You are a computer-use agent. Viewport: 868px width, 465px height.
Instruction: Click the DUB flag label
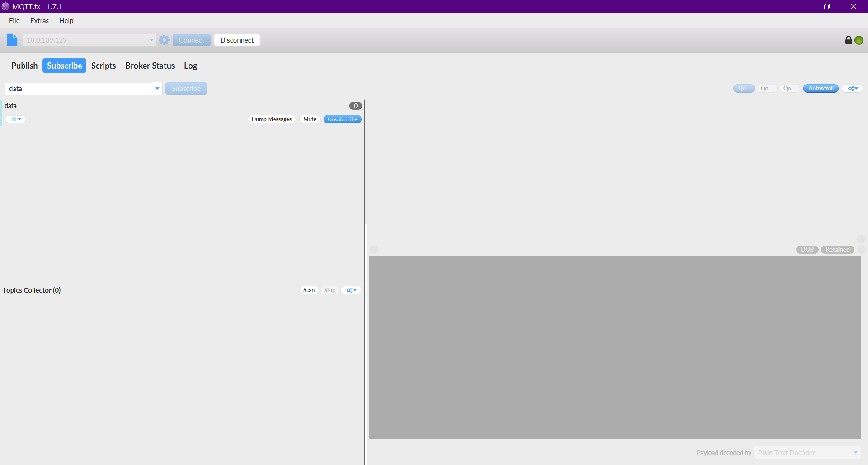click(x=807, y=250)
